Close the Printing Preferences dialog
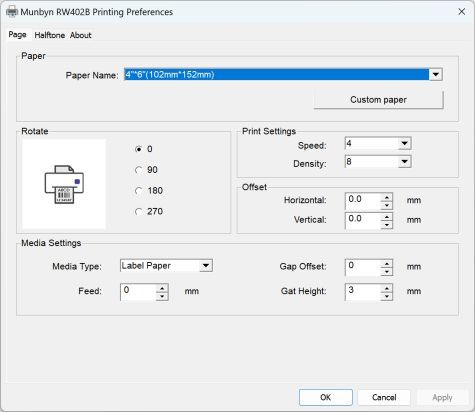 (461, 12)
